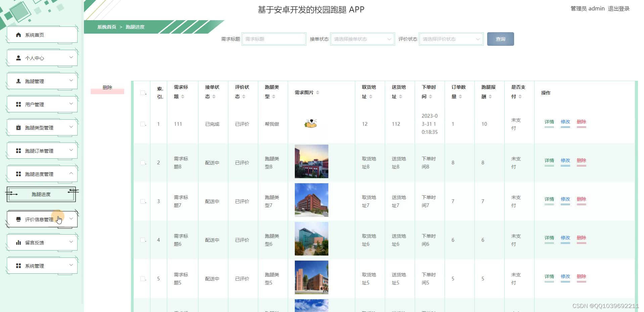Viewport: 644px width, 312px height.
Task: Click 删除 for row 需求标题7
Action: [x=582, y=199]
